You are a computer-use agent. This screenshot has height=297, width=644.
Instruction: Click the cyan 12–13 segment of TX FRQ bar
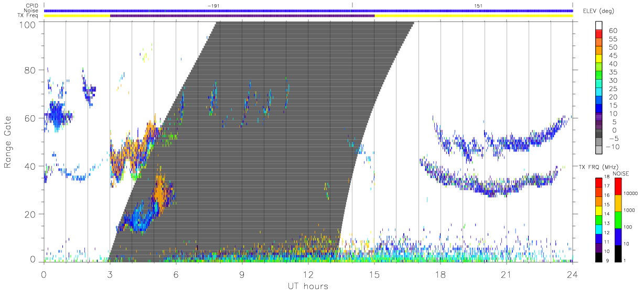(x=598, y=229)
